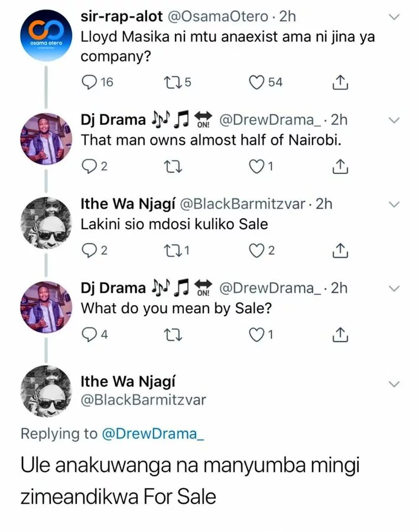Open Dj Drama's avatar on the Nairobi tweet
Screen dimensions: 419x532
(42, 139)
